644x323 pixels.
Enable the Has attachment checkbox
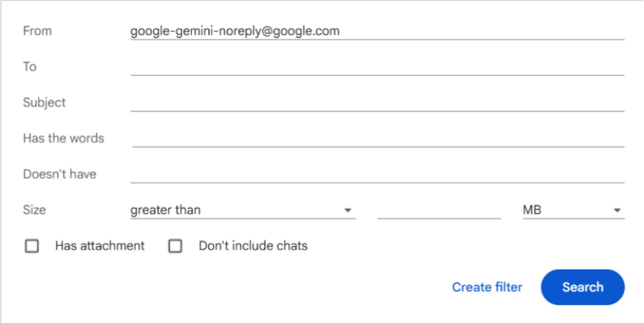tap(32, 246)
